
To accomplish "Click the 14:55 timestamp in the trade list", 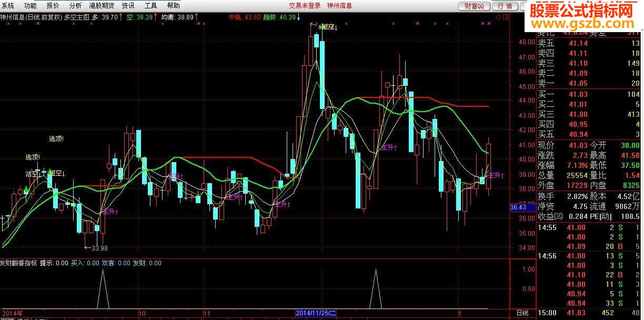I will click(546, 227).
